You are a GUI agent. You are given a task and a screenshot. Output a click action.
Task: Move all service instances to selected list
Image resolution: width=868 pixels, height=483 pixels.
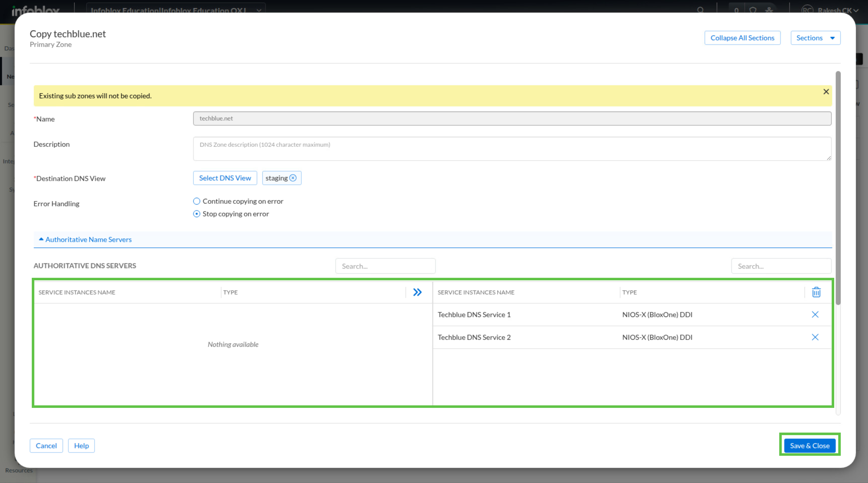pos(417,292)
